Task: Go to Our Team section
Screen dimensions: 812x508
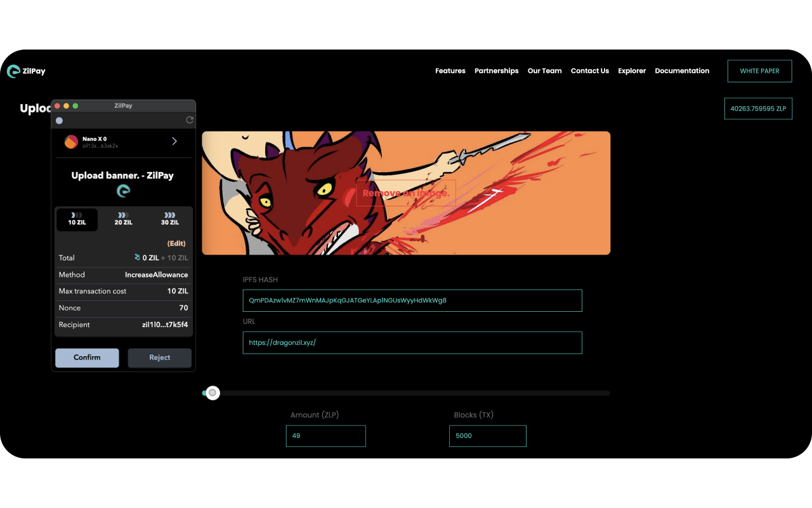Action: click(x=545, y=71)
